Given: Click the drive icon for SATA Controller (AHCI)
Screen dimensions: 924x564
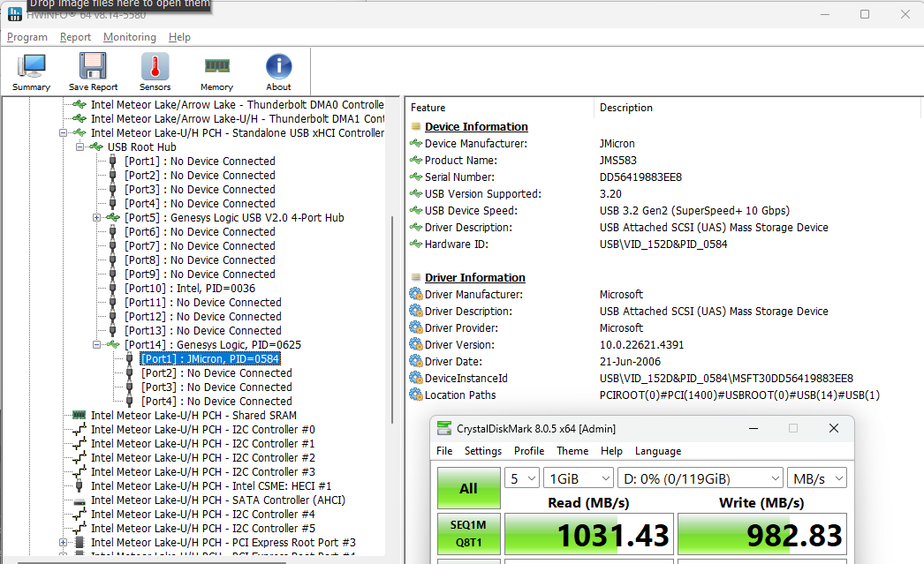Looking at the screenshot, I should coord(79,500).
